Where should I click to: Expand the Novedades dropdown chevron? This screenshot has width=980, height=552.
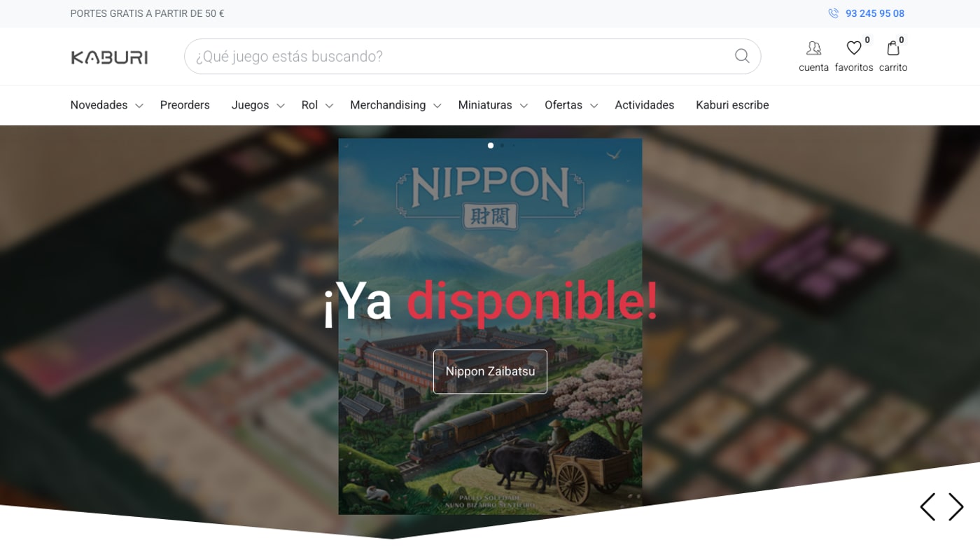tap(139, 106)
